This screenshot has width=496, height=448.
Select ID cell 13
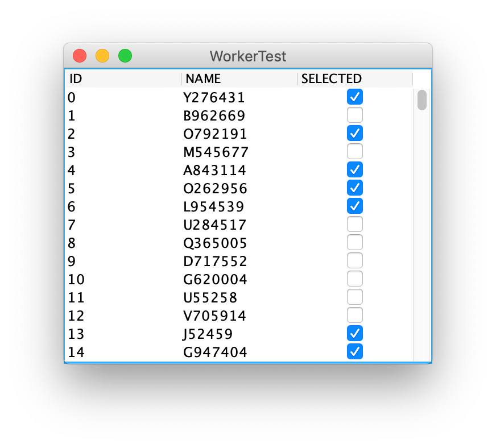(123, 334)
